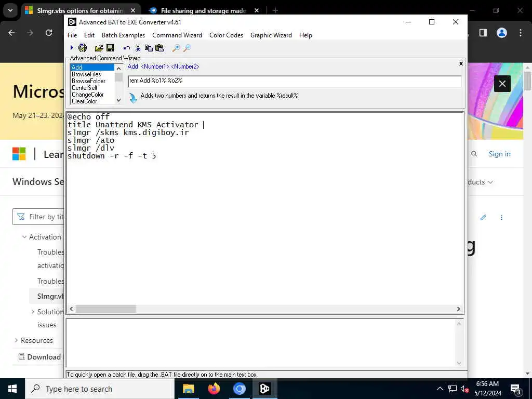Select Add in the command list
Image resolution: width=532 pixels, height=399 pixels.
(92, 67)
